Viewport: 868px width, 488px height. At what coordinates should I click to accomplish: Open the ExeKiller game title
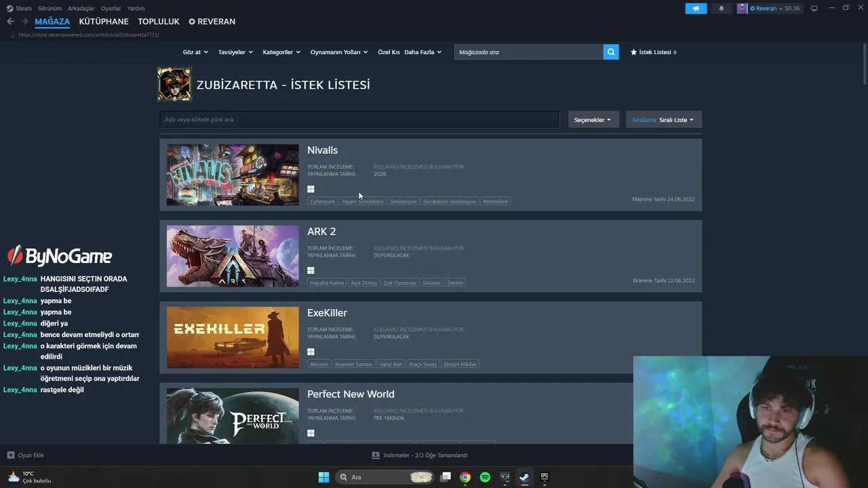coord(327,312)
